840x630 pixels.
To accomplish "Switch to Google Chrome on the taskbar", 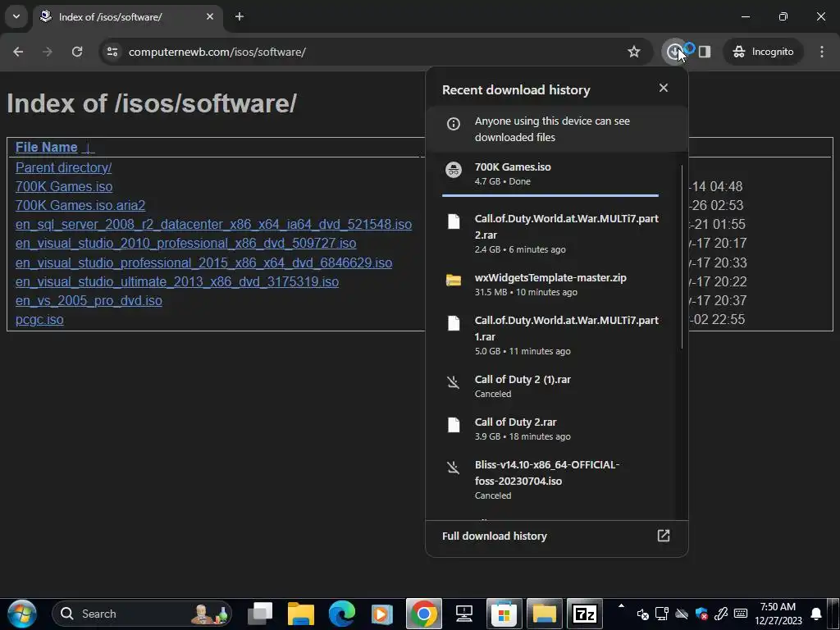I will [424, 614].
